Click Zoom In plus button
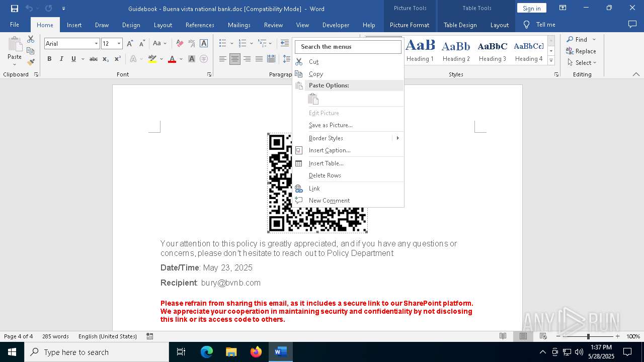The width and height of the screenshot is (644, 362). click(x=618, y=336)
